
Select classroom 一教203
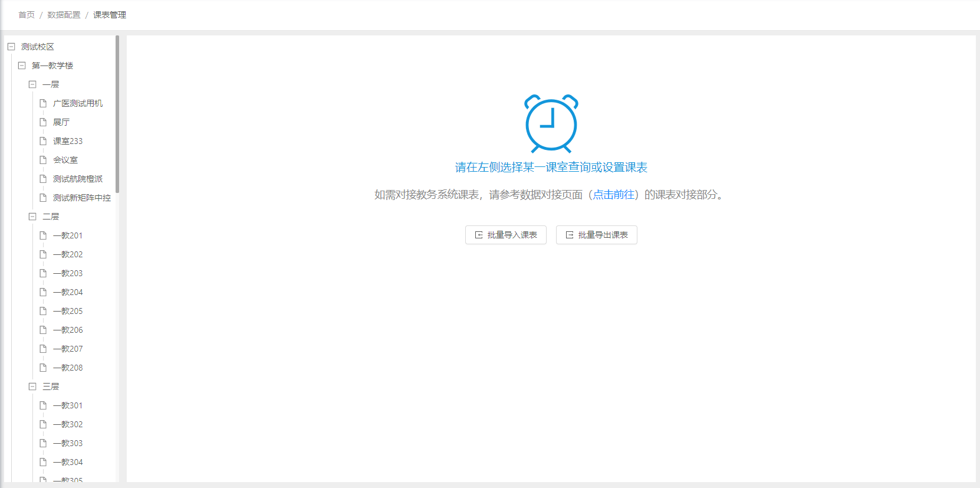[68, 273]
